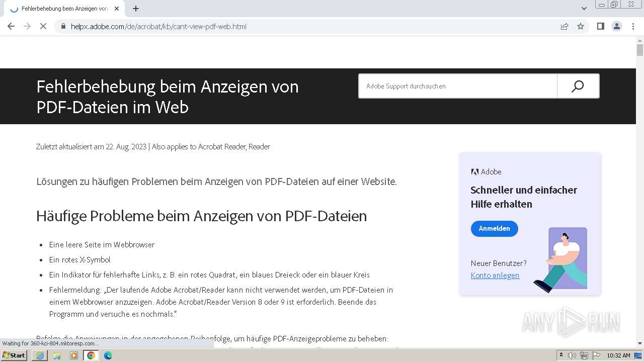Click 'Waiting for 360-kci-804' status text

(50, 343)
